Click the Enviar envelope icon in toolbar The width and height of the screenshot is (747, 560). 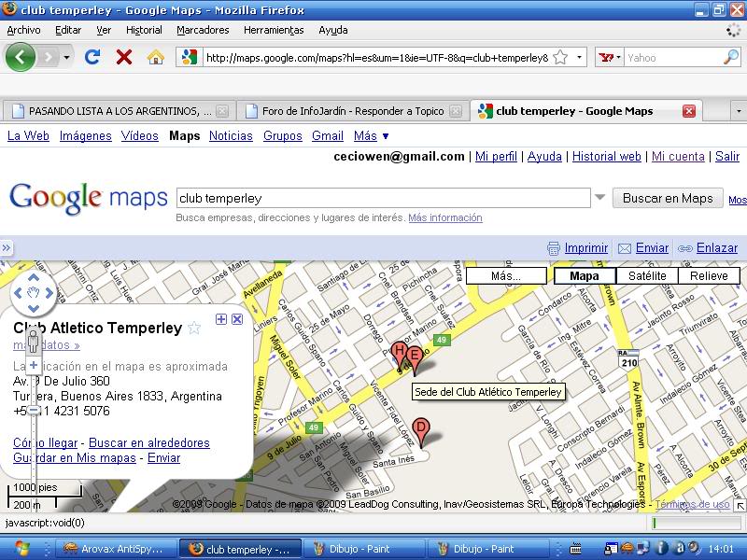[624, 248]
